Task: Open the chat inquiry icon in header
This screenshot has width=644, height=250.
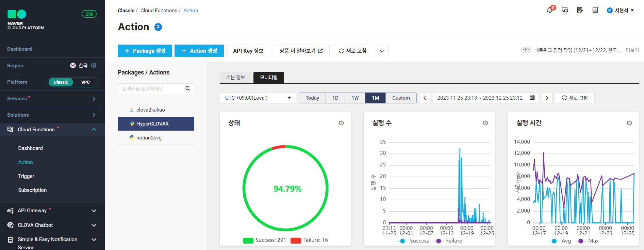Action: [x=565, y=10]
